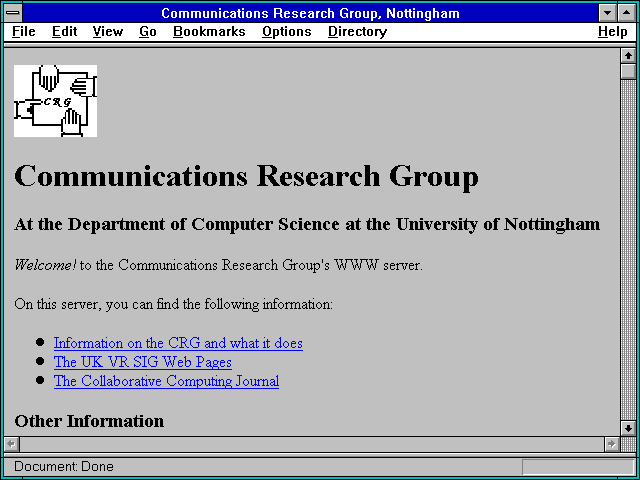Click the vertical scrollbar up arrow
The width and height of the screenshot is (640, 480).
tap(628, 56)
